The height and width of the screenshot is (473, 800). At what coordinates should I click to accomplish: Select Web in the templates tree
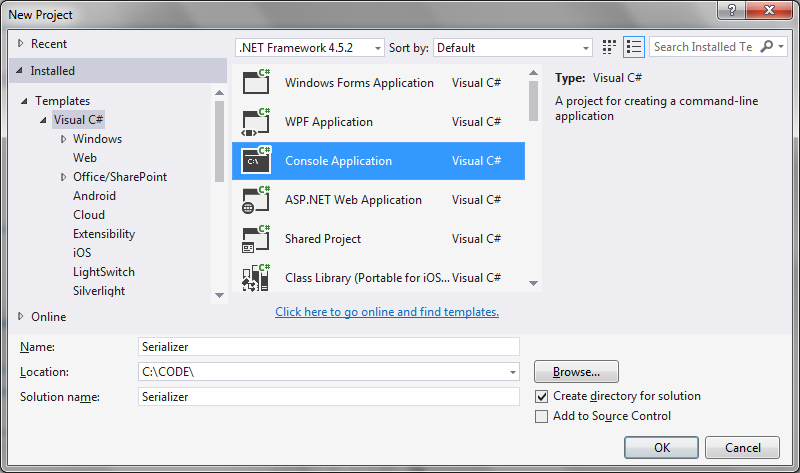click(85, 158)
